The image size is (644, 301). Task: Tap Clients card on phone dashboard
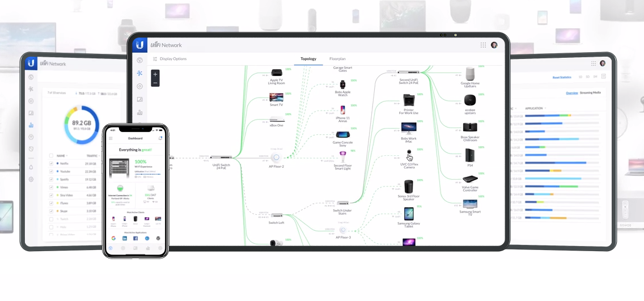coord(150,193)
